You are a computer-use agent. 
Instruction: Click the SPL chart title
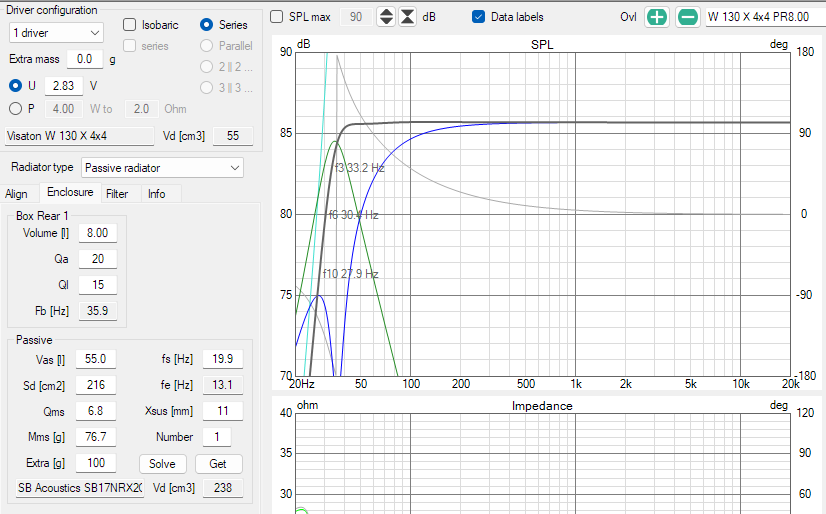pos(542,45)
